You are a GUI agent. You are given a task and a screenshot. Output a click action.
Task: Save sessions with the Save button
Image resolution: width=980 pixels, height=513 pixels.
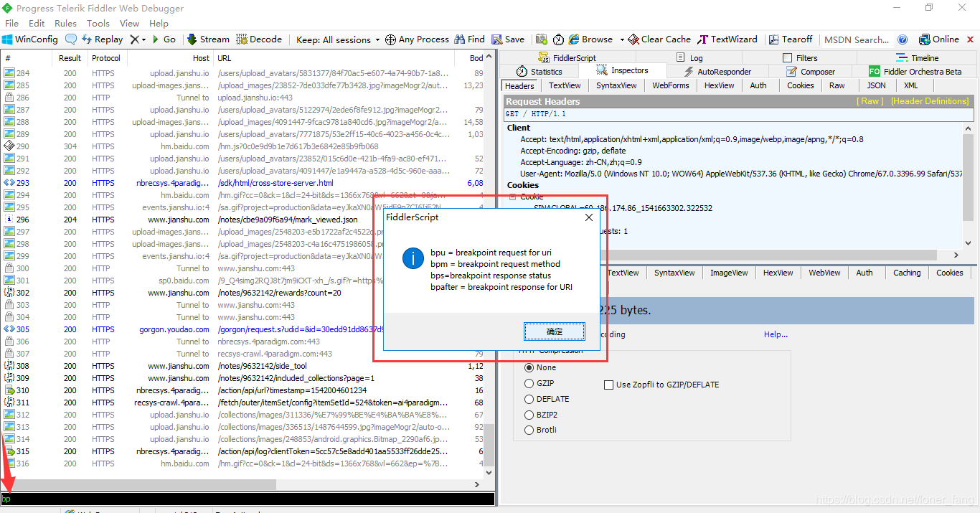[508, 39]
